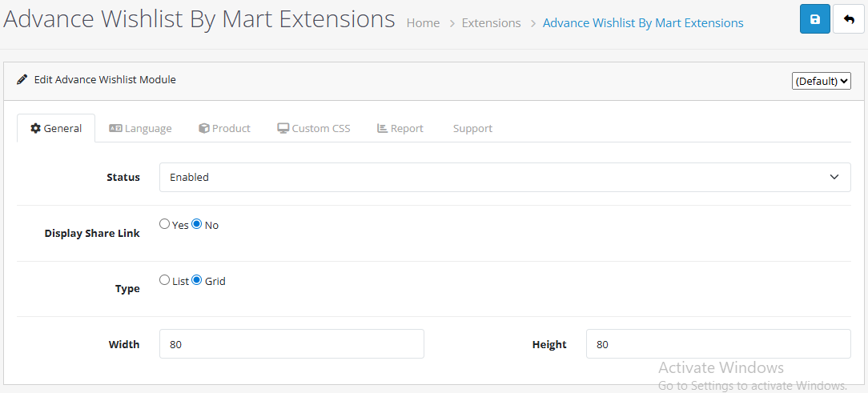Open the Home breadcrumb link

pyautogui.click(x=423, y=23)
